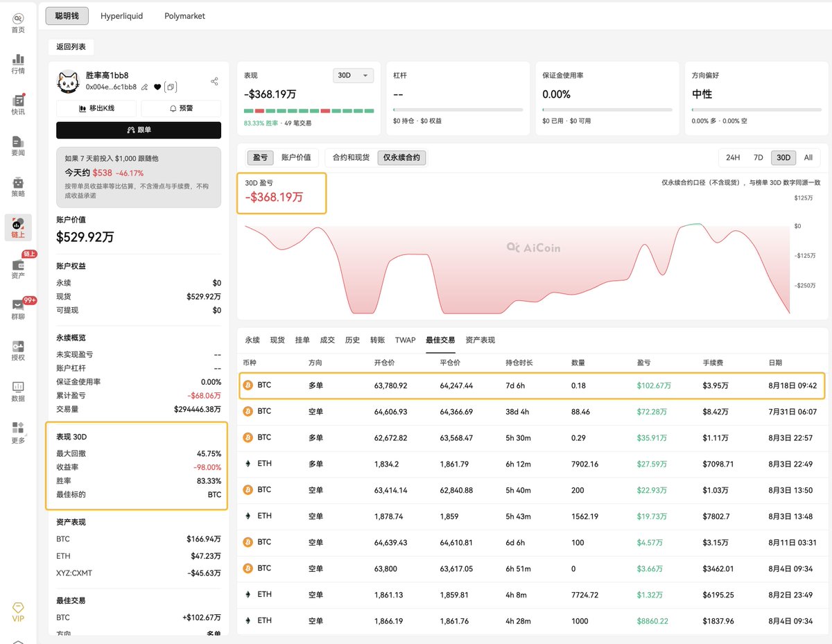
Task: Open 首页 home in the sidebar
Action: [x=18, y=22]
